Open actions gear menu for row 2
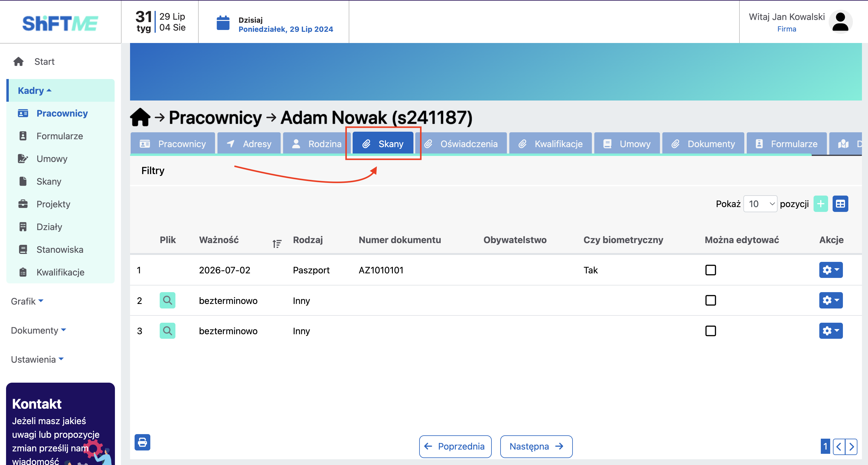Viewport: 868px width, 465px height. pos(831,300)
